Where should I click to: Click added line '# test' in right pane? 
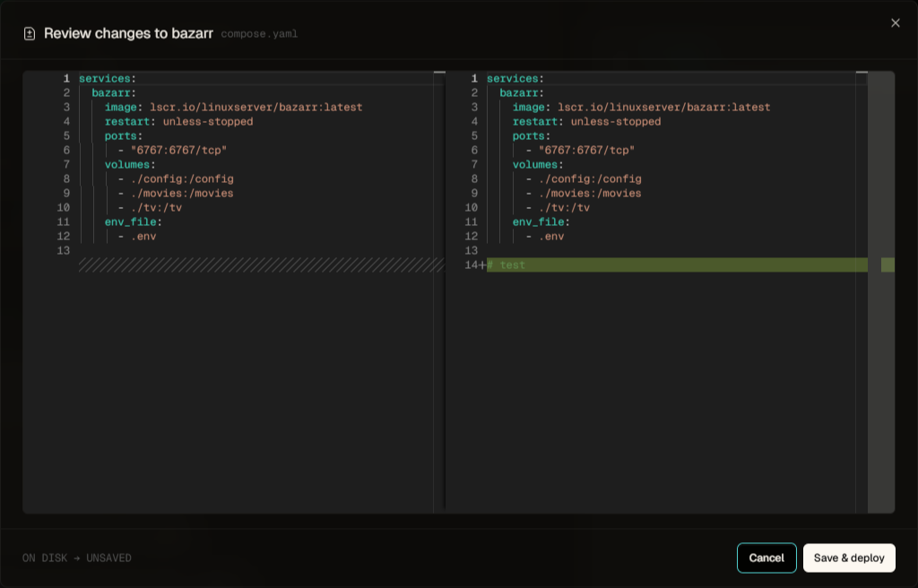[x=677, y=264]
